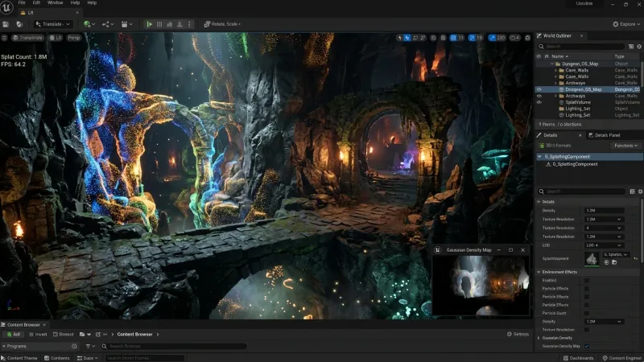Click the Details panel grid-view icon

click(632, 191)
